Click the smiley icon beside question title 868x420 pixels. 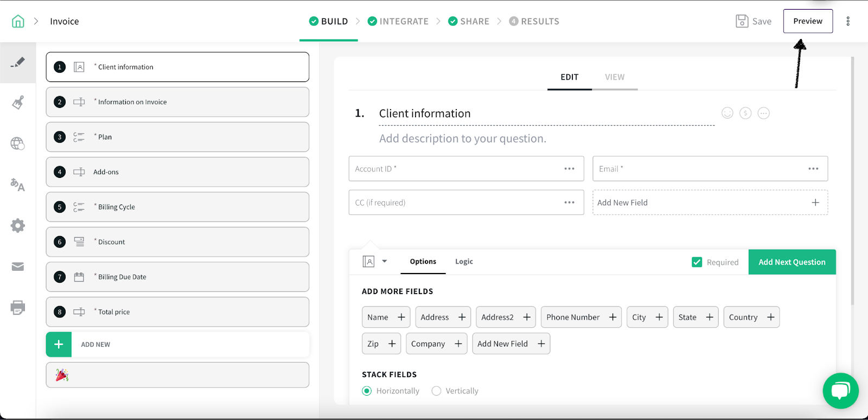tap(727, 113)
